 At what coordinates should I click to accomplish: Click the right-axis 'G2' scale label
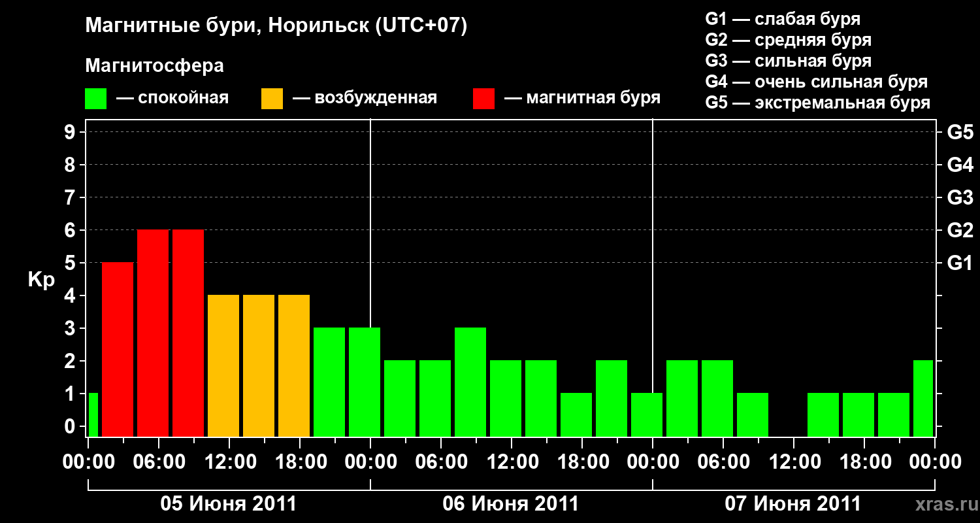point(960,231)
